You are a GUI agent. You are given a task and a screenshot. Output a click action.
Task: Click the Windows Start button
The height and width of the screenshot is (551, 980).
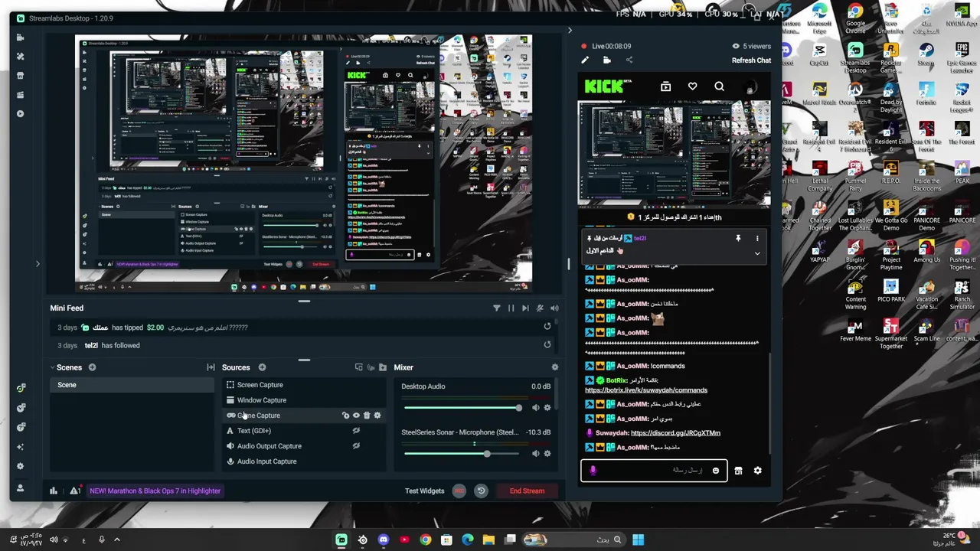click(x=638, y=540)
